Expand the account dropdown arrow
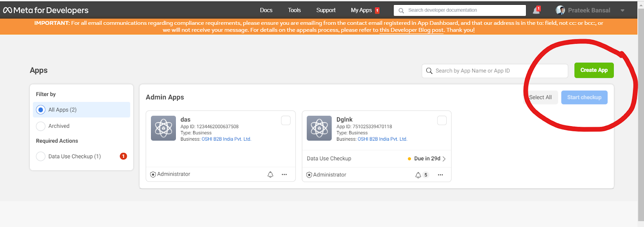The height and width of the screenshot is (227, 644). (622, 10)
